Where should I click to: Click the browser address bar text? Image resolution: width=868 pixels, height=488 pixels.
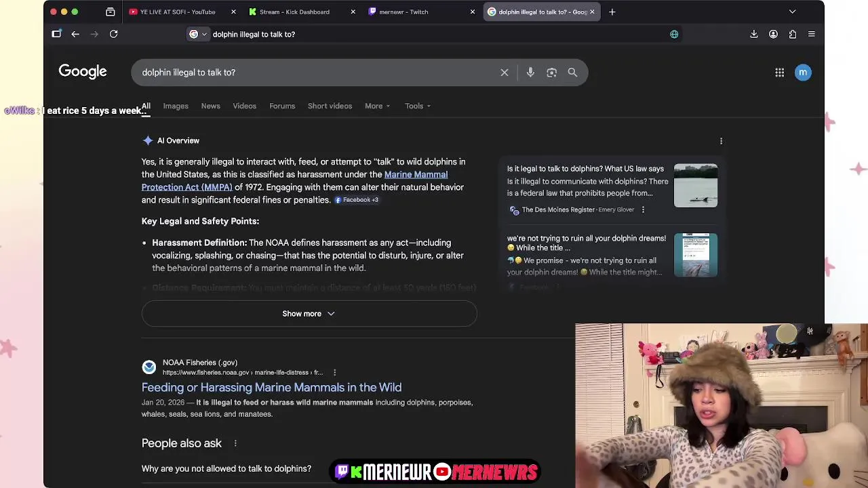(x=254, y=34)
